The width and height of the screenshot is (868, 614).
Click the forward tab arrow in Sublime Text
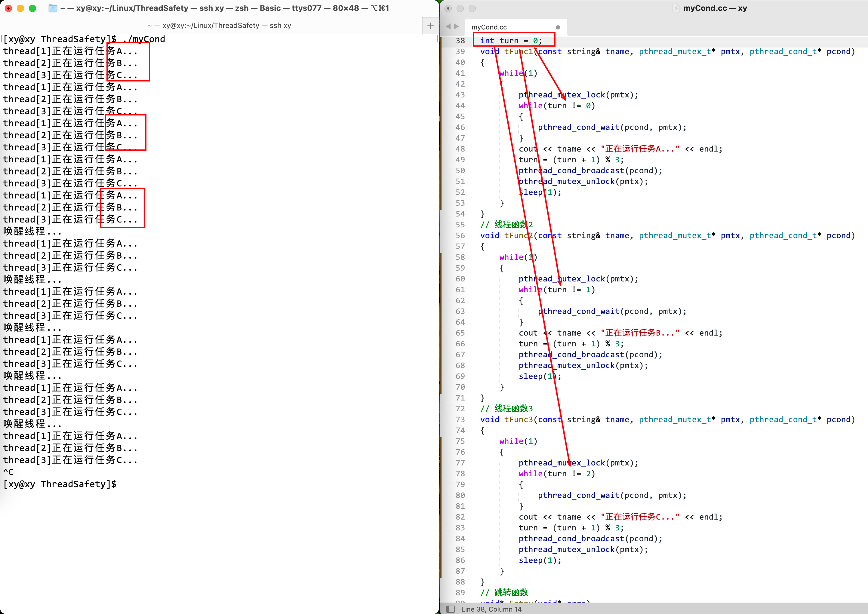click(457, 26)
